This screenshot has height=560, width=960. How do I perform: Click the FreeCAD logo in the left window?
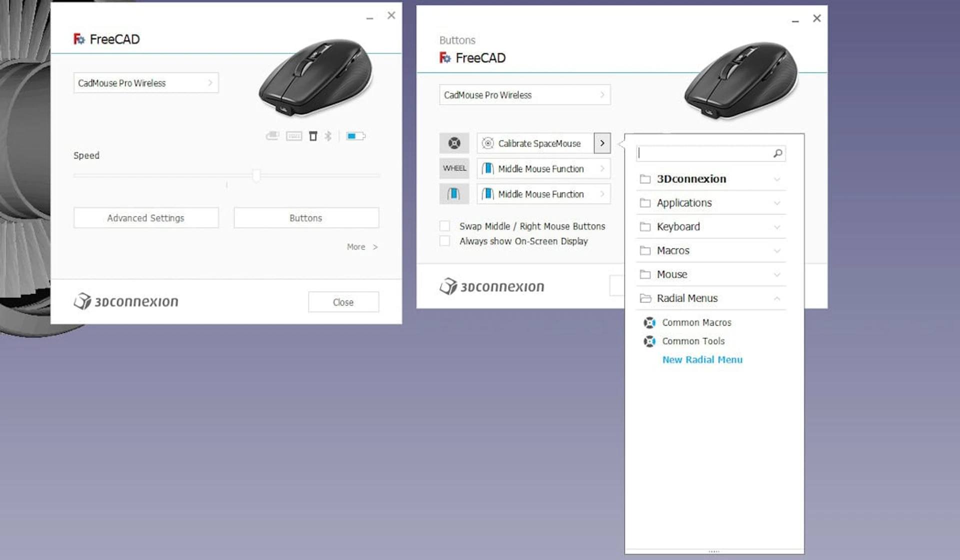point(79,39)
